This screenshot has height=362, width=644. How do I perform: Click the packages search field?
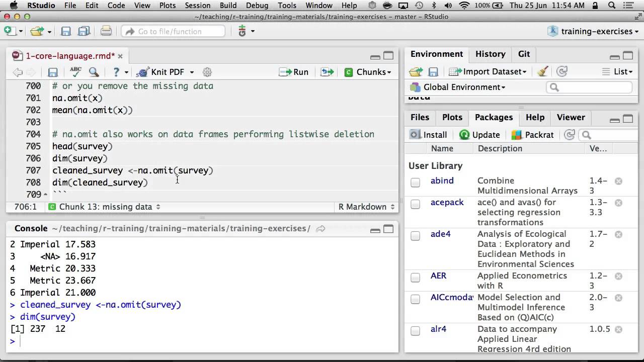tap(608, 135)
